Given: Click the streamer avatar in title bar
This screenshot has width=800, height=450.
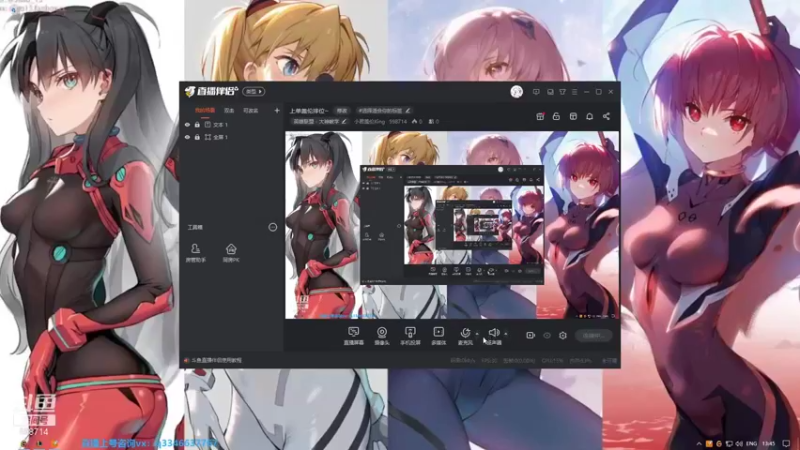Looking at the screenshot, I should (517, 92).
